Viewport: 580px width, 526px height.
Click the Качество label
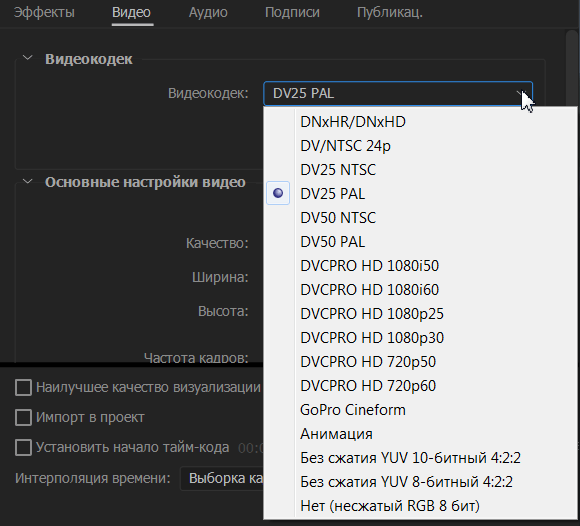pos(217,243)
